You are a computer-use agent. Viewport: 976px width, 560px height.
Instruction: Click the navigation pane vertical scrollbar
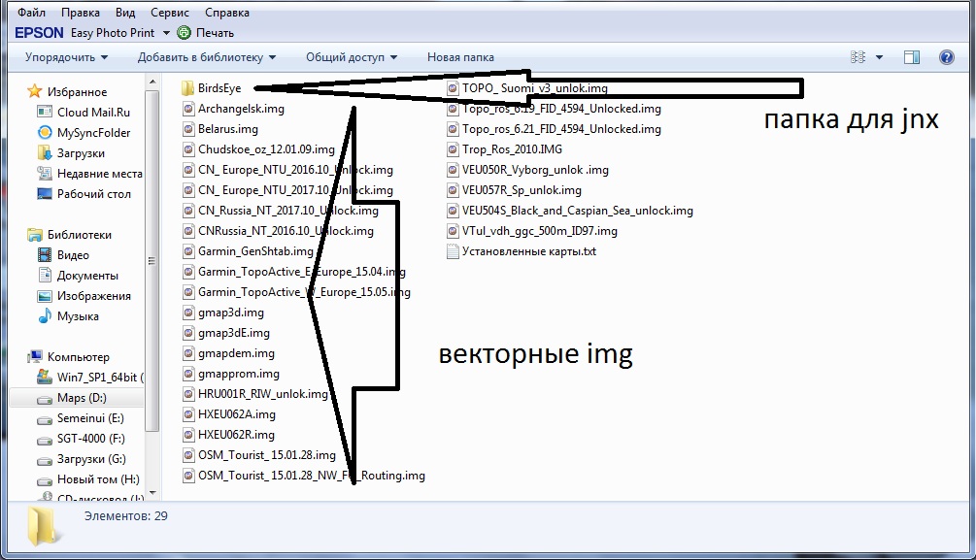coord(151,260)
